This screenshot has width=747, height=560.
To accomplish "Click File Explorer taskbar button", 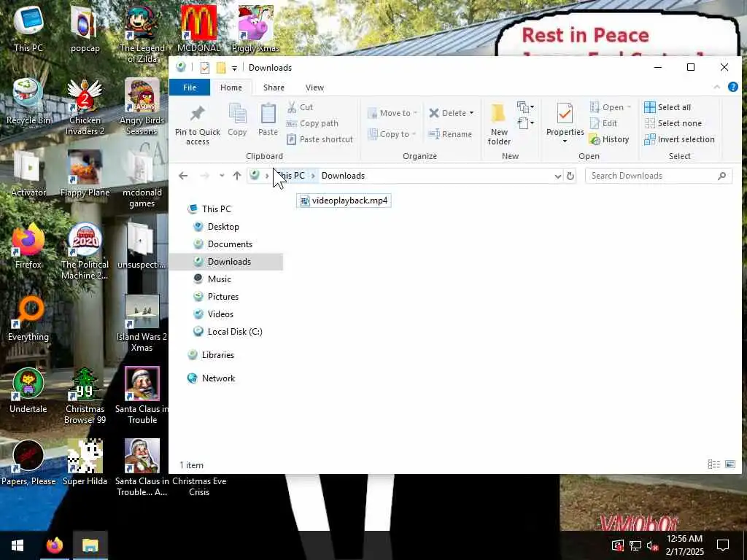I will [90, 545].
